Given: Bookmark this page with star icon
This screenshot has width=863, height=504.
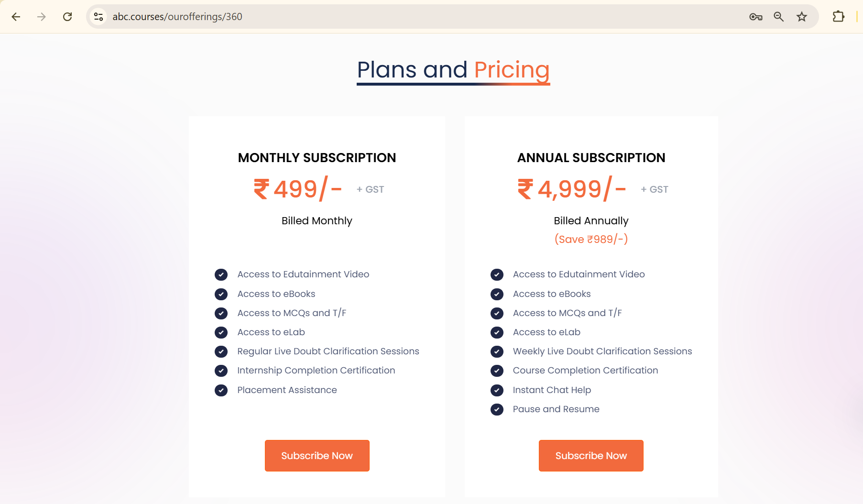Looking at the screenshot, I should 802,17.
